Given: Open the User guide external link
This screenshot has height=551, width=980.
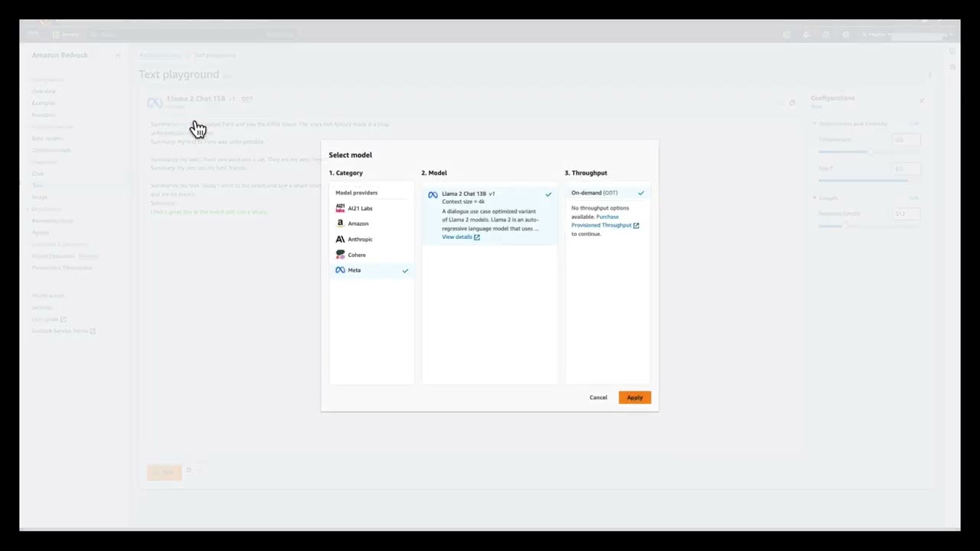Looking at the screenshot, I should 48,319.
